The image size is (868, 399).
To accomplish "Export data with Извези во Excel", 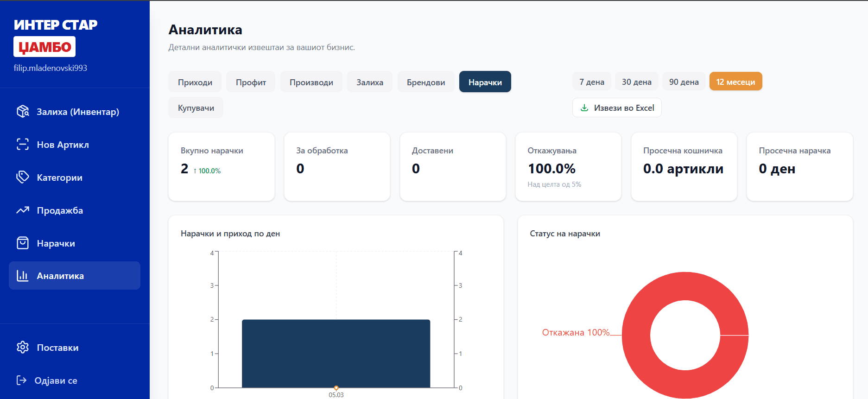I will point(617,108).
